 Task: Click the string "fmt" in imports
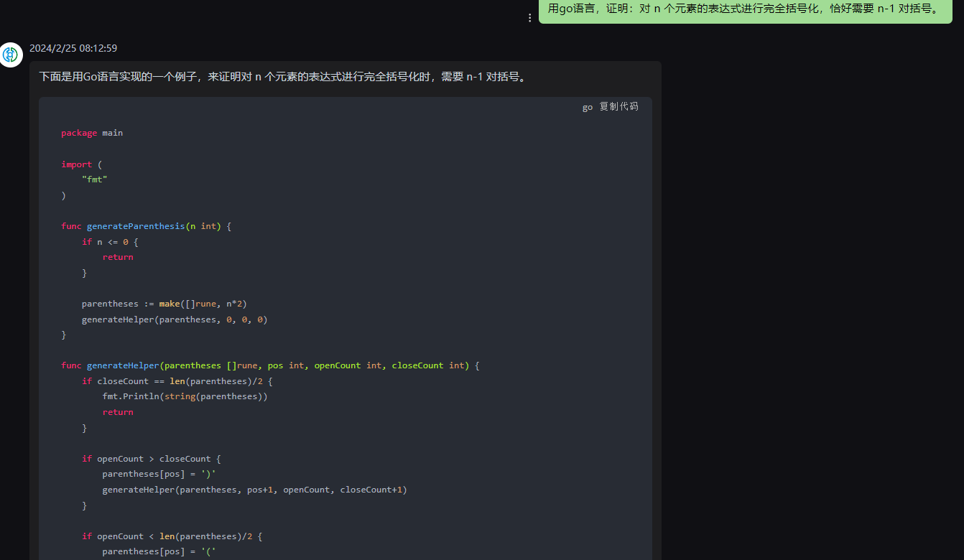pyautogui.click(x=95, y=179)
